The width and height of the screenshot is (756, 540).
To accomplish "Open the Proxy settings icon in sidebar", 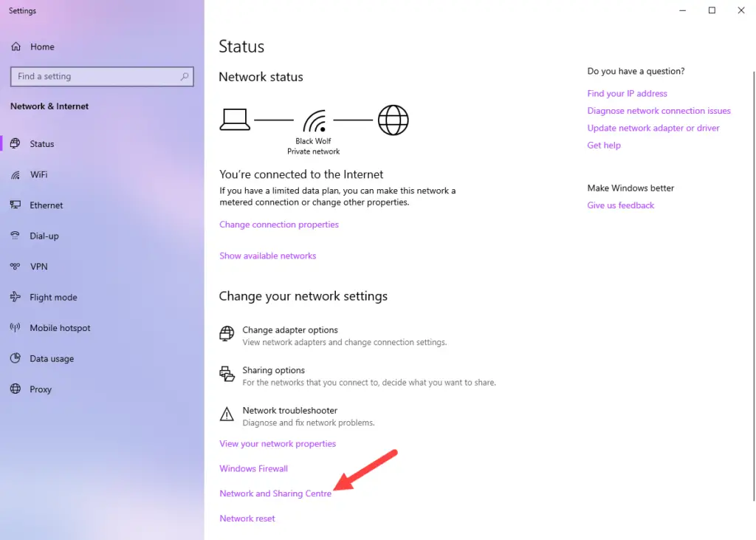I will tap(16, 389).
